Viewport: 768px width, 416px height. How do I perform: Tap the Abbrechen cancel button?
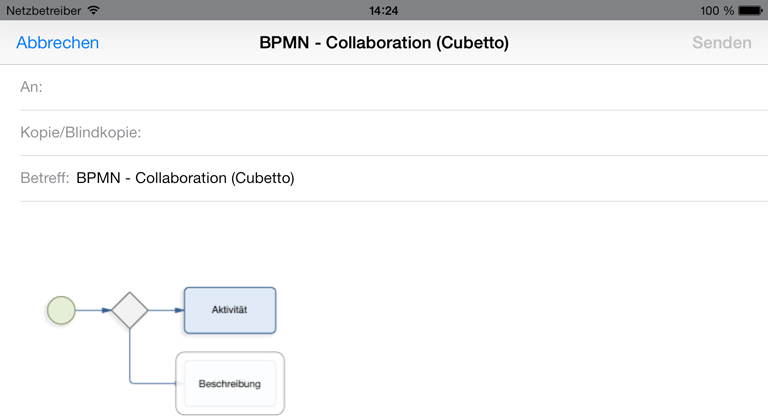coord(57,43)
